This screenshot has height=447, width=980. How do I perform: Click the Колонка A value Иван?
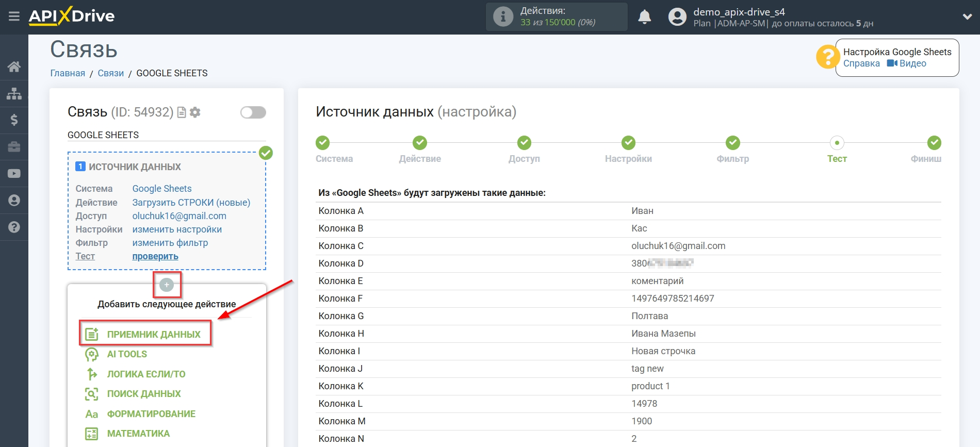[x=642, y=211]
